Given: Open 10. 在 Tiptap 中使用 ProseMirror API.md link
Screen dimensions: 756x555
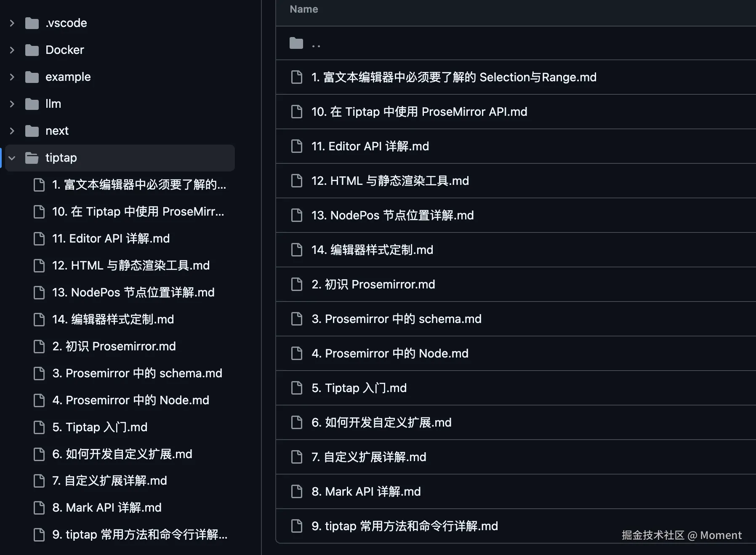Looking at the screenshot, I should pos(419,112).
